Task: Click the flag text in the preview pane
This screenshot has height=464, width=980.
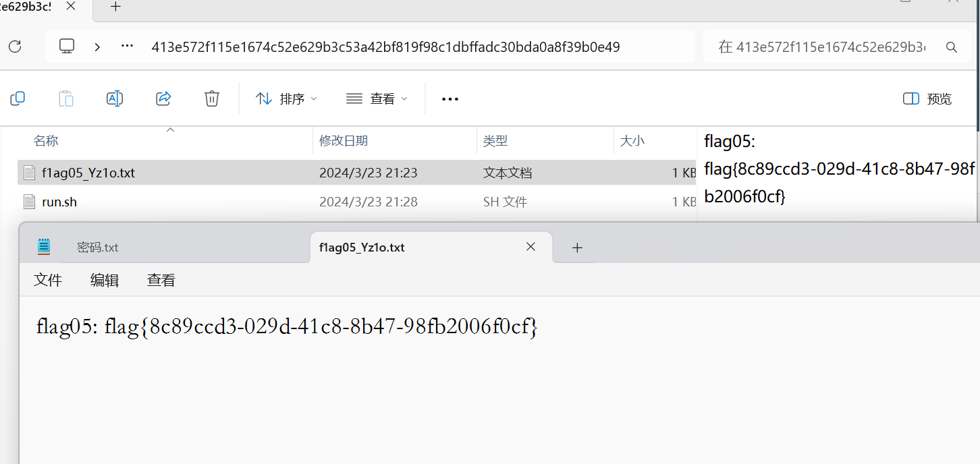Action: tap(840, 169)
